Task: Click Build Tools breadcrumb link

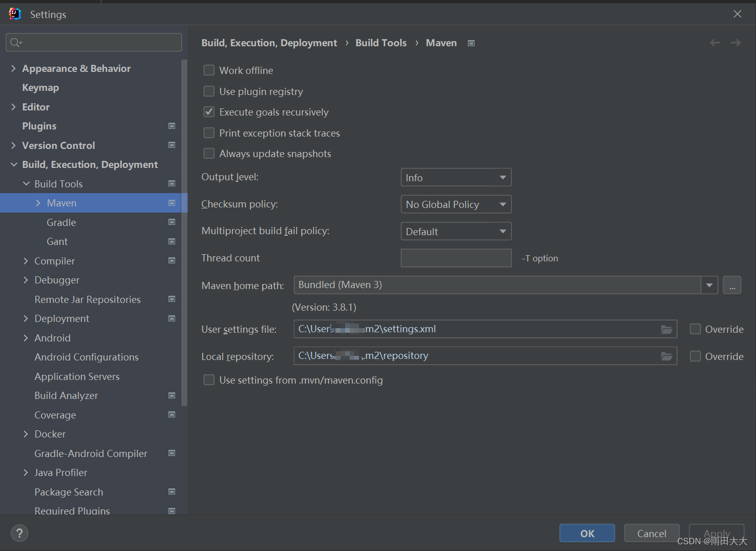Action: (381, 43)
